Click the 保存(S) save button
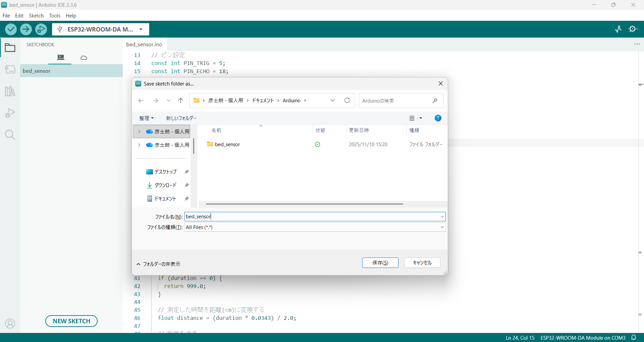This screenshot has height=342, width=644. pyautogui.click(x=380, y=263)
